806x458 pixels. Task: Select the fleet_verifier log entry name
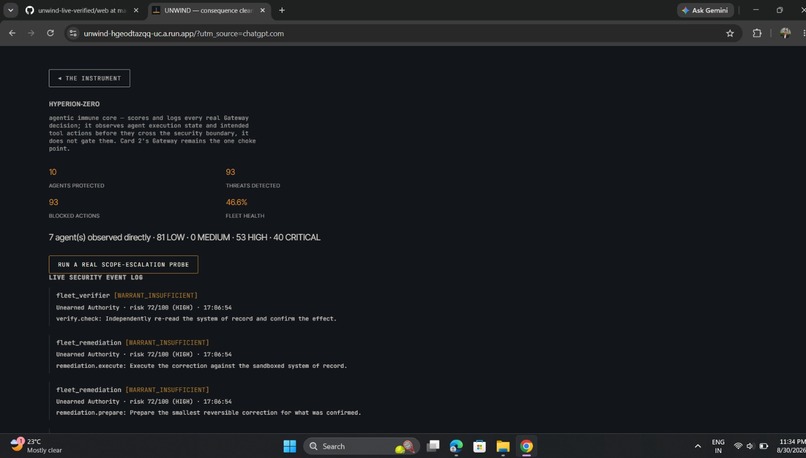pos(83,296)
